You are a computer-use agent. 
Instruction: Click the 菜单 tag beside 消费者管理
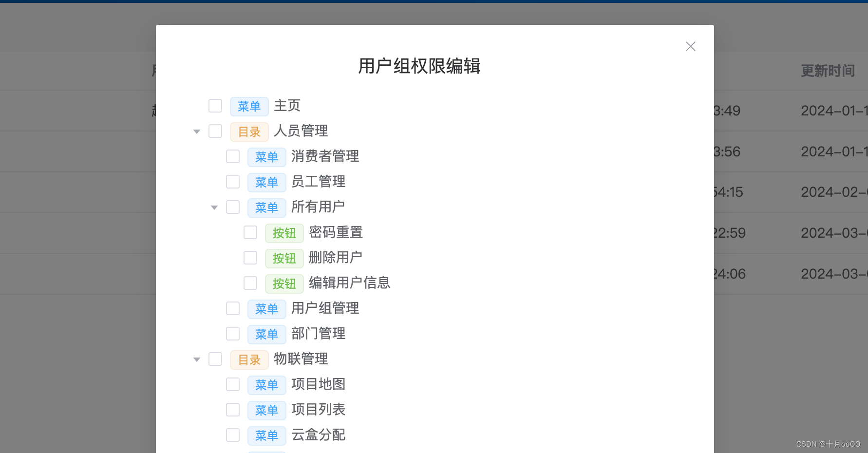point(267,157)
